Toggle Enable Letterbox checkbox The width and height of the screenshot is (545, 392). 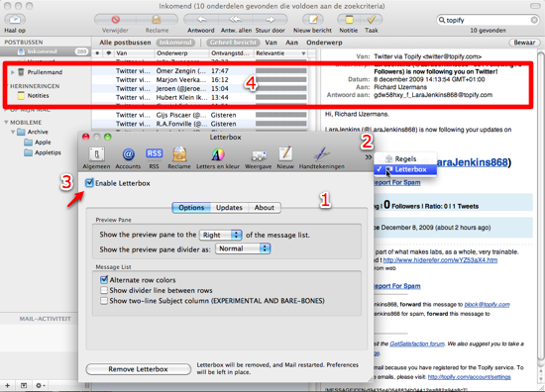tap(89, 182)
